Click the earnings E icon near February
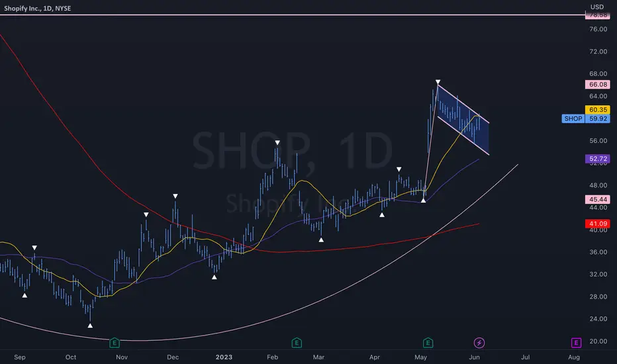 (x=297, y=343)
